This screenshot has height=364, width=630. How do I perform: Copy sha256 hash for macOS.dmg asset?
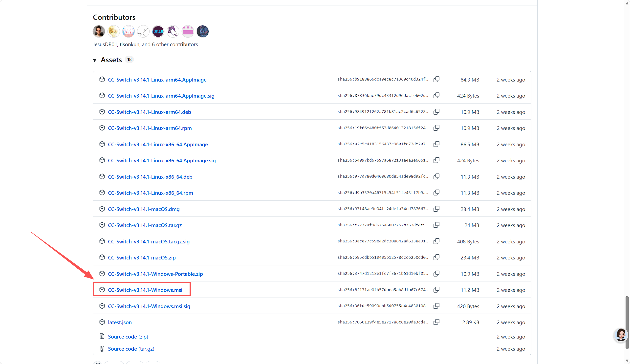point(436,209)
